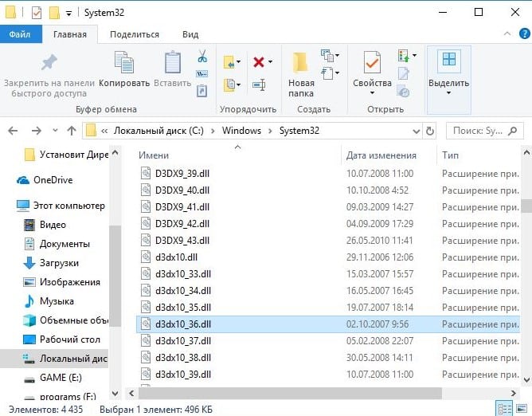The width and height of the screenshot is (532, 416).
Task: Open the Delete dropdown arrow
Action: click(x=270, y=62)
